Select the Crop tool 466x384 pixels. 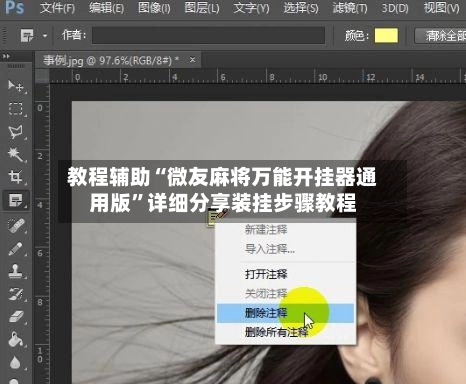point(16,176)
